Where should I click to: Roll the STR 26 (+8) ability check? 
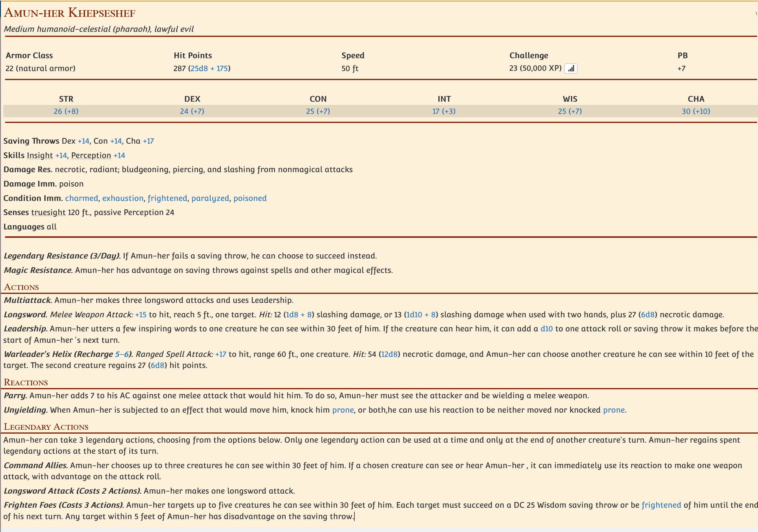pyautogui.click(x=66, y=112)
